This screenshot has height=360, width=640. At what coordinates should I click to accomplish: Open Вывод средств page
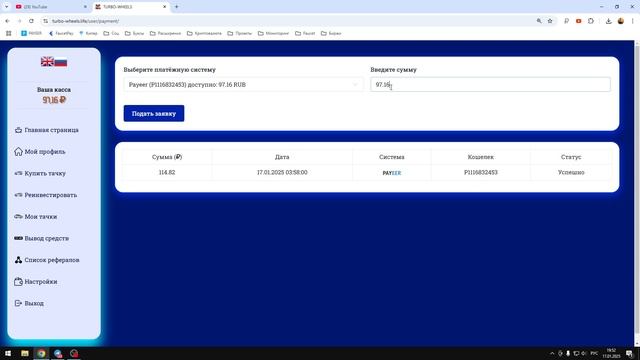(x=47, y=238)
